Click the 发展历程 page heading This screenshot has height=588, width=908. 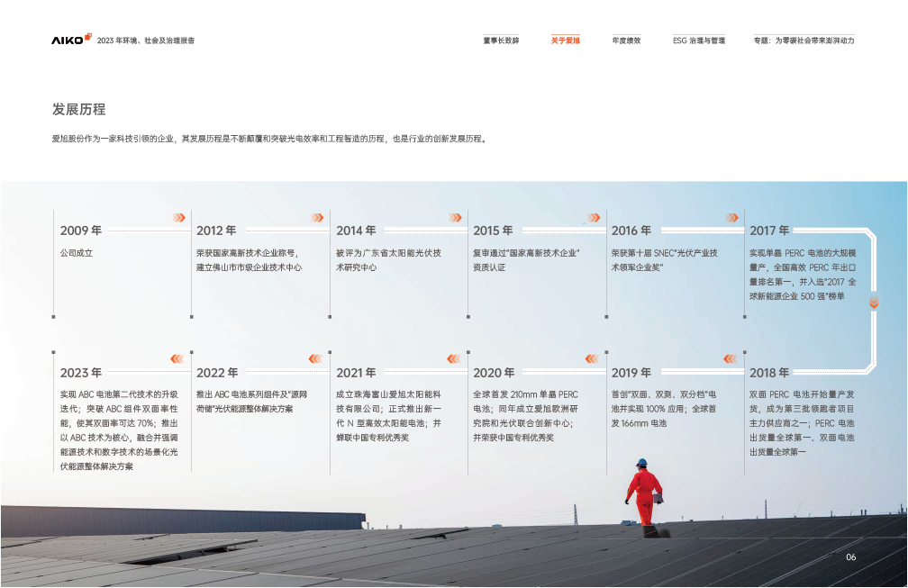(78, 109)
